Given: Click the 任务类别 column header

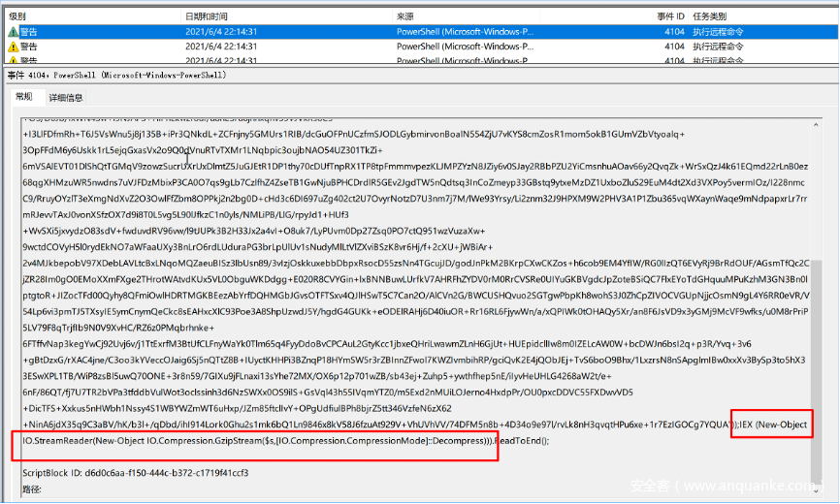Looking at the screenshot, I should pos(712,17).
